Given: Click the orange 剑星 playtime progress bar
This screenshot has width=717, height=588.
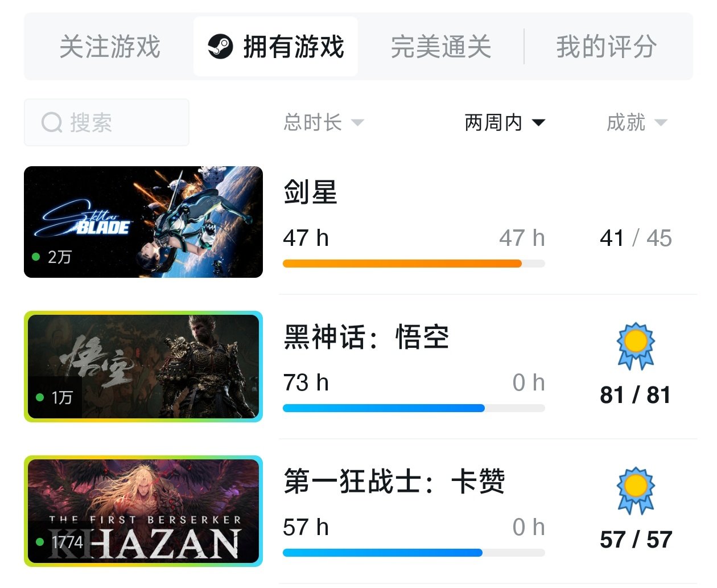Looking at the screenshot, I should [402, 264].
